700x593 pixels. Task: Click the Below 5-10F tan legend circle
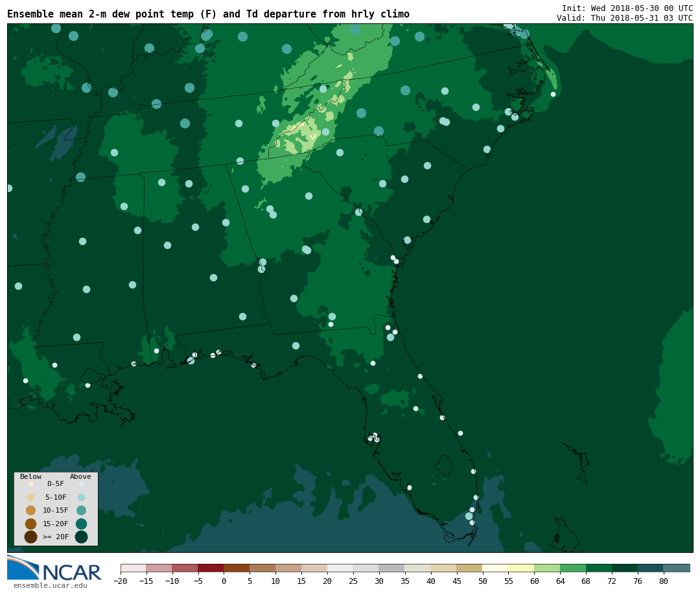[x=31, y=498]
